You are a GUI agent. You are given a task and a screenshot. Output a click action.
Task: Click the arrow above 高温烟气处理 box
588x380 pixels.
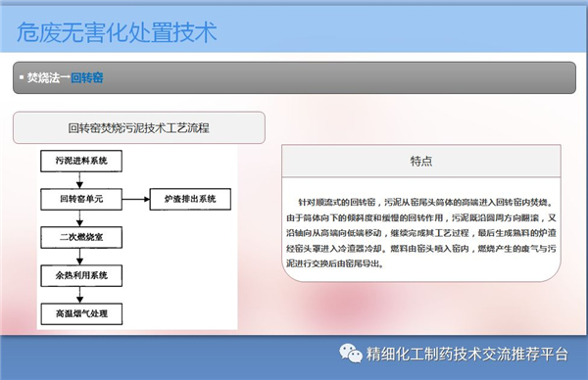click(79, 295)
